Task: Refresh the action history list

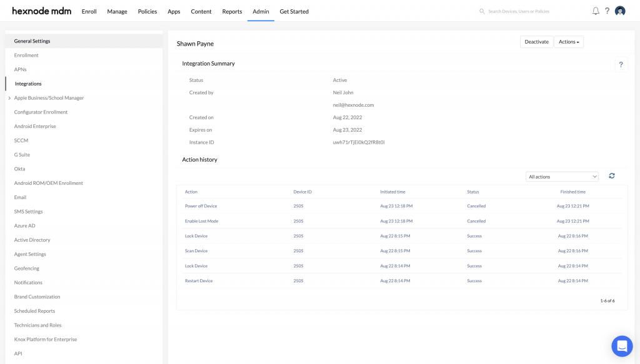Action: pyautogui.click(x=611, y=176)
